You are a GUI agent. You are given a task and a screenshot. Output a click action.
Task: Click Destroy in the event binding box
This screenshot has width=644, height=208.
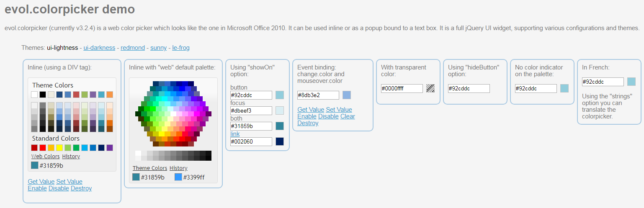click(308, 123)
